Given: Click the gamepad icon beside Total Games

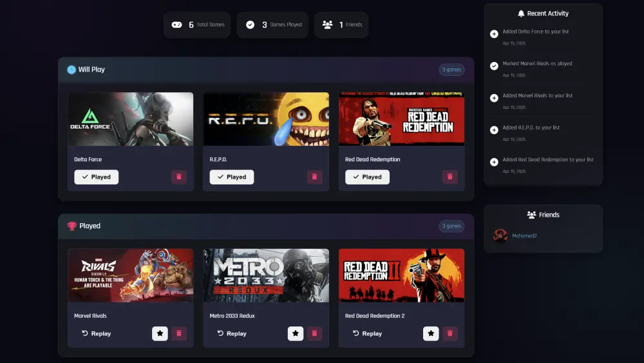Looking at the screenshot, I should [176, 25].
